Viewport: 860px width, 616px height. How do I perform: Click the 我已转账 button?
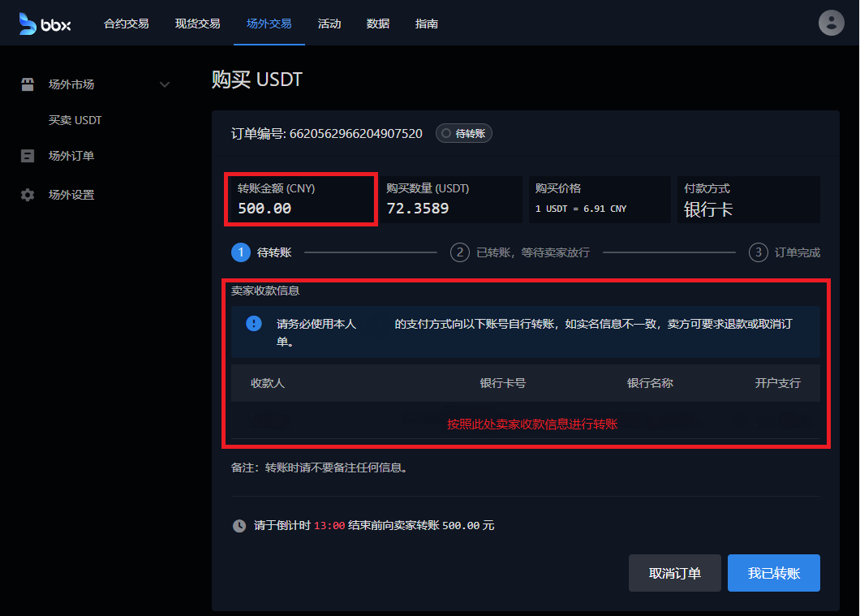click(x=774, y=573)
